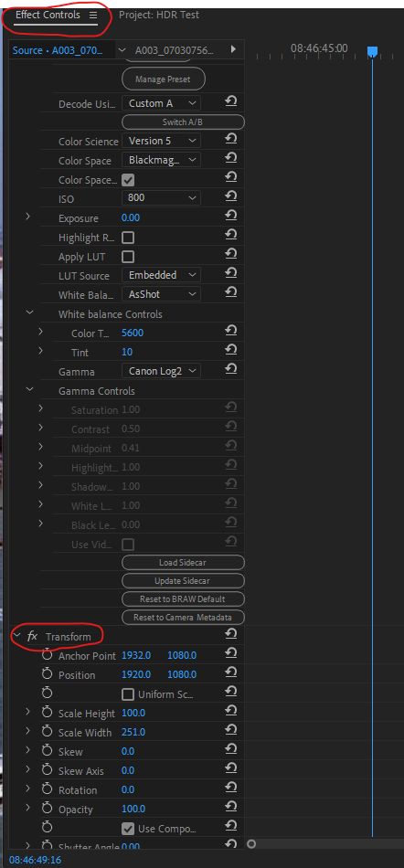Enable the Apply LUT checkbox
Viewport: 404px width, 868px height.
tap(128, 257)
